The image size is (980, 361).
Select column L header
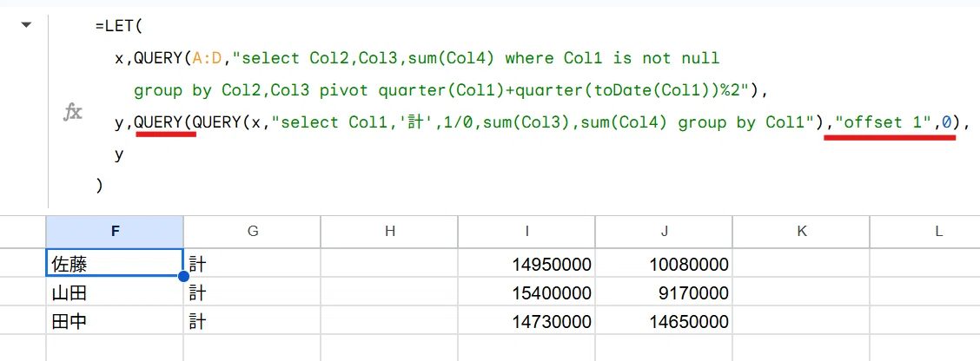pyautogui.click(x=925, y=232)
